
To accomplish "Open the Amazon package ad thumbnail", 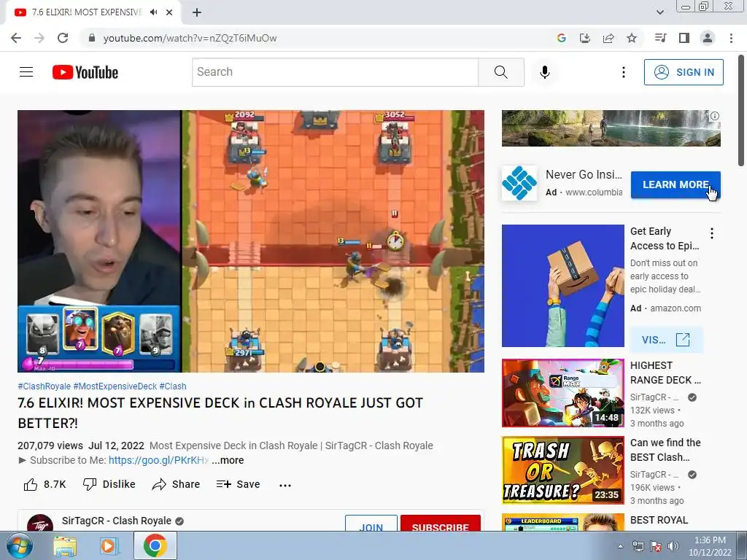I will [562, 286].
